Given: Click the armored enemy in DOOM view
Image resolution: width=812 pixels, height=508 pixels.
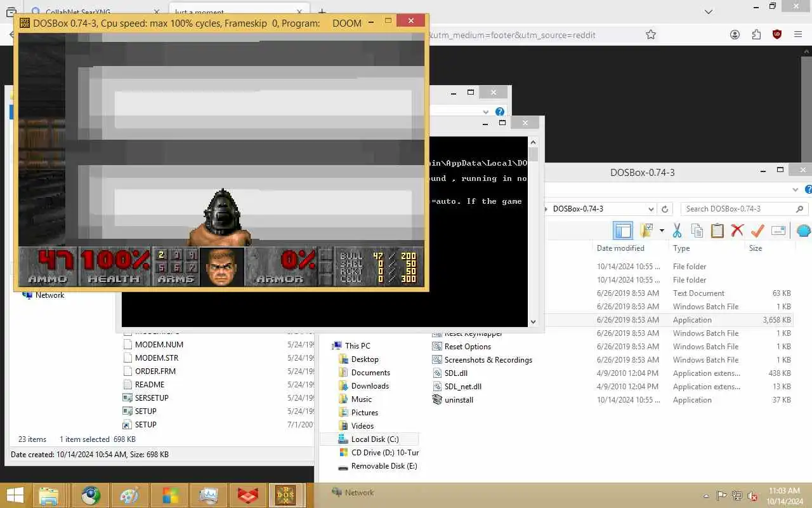Looking at the screenshot, I should pos(220,217).
